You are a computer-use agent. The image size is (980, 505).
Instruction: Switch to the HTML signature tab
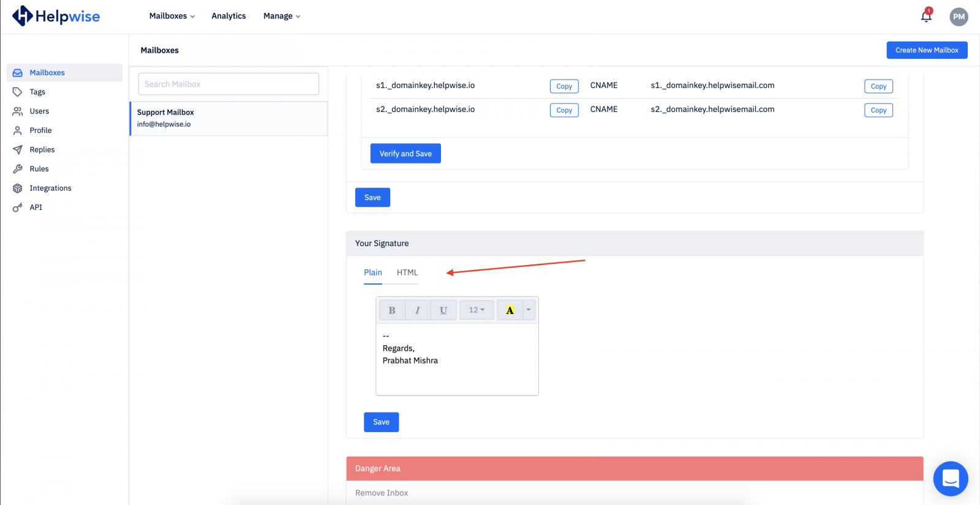click(407, 272)
